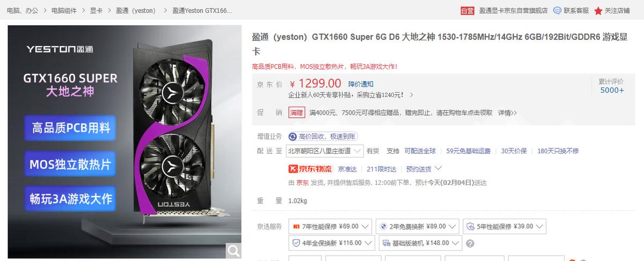Click the 高价回收 recycle icon
This screenshot has height=261, width=644.
coord(293,137)
